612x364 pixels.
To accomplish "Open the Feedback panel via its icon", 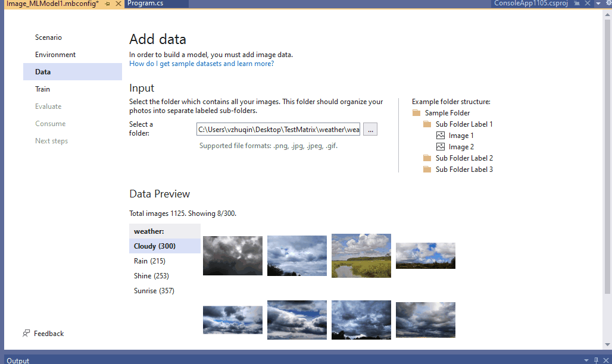I will point(26,333).
